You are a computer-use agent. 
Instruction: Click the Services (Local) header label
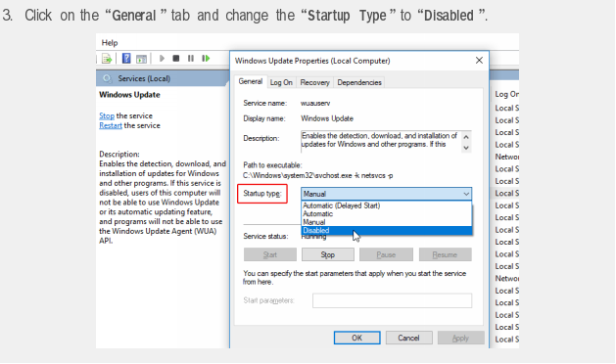[x=144, y=78]
